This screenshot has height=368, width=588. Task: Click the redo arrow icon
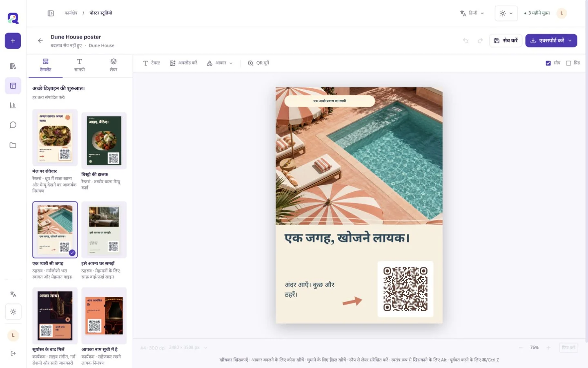[x=480, y=40]
